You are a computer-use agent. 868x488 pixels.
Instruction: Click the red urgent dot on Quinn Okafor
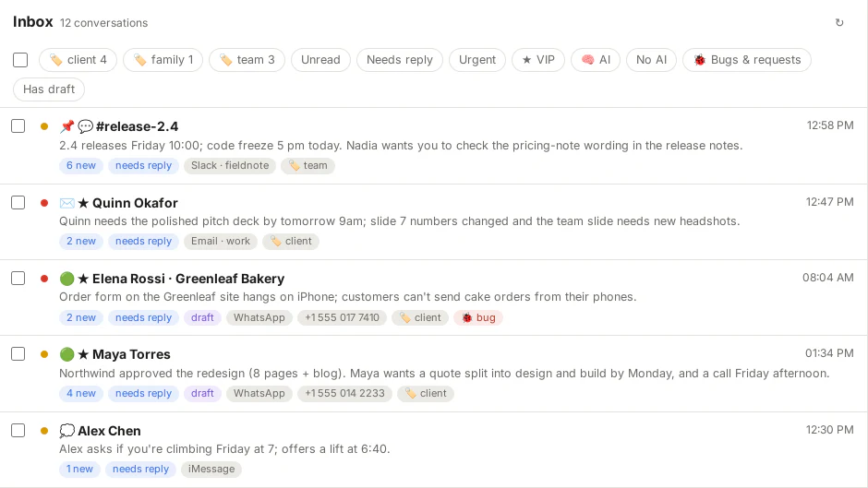tap(44, 203)
